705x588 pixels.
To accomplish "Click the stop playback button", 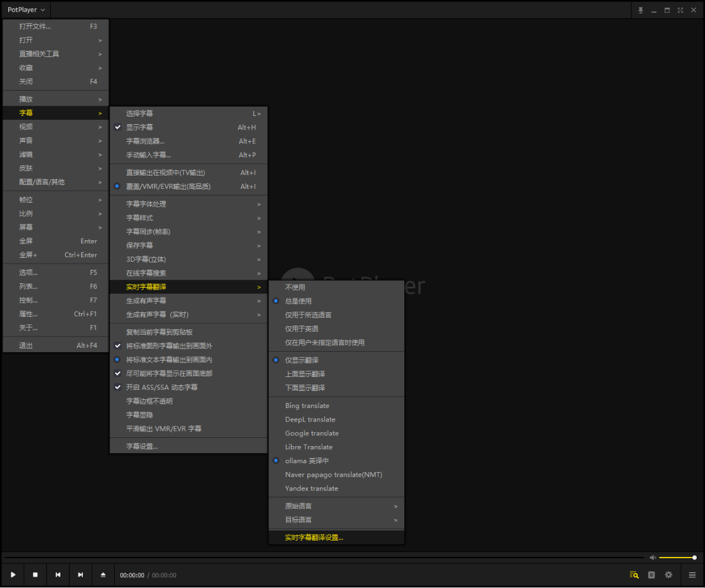I will [35, 575].
